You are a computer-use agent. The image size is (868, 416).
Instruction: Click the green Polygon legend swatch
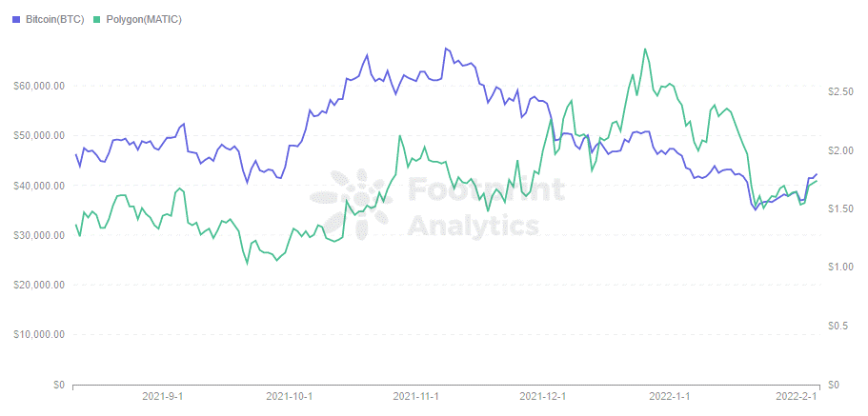pos(97,19)
